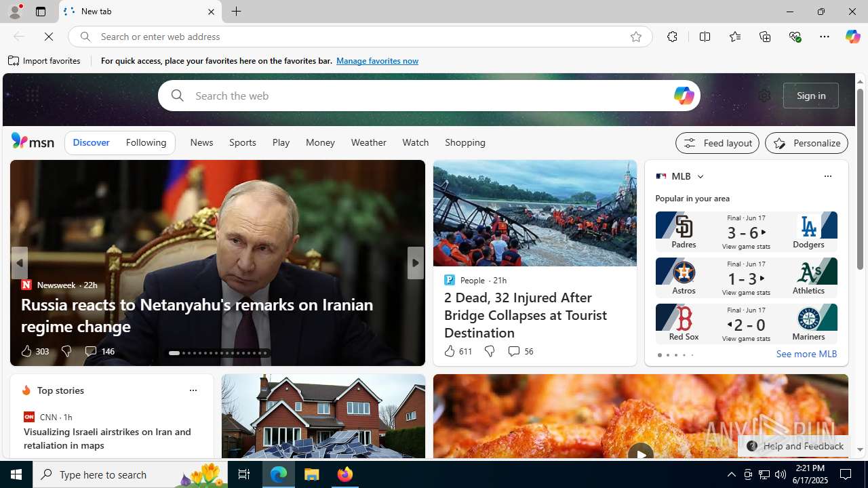Open the Shopping menu item
The image size is (868, 488).
(465, 142)
